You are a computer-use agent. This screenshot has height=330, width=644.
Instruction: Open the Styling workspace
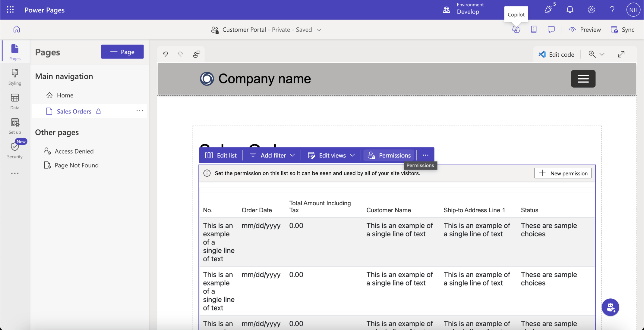15,77
